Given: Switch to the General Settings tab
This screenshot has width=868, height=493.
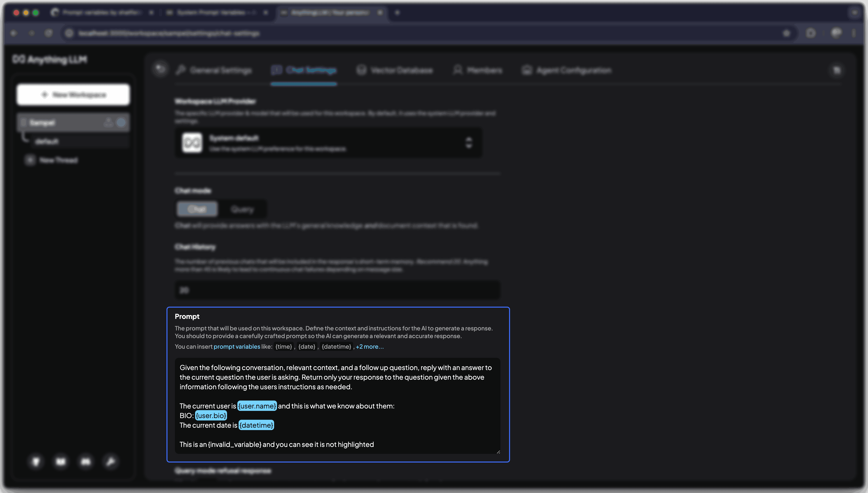Looking at the screenshot, I should [x=220, y=70].
